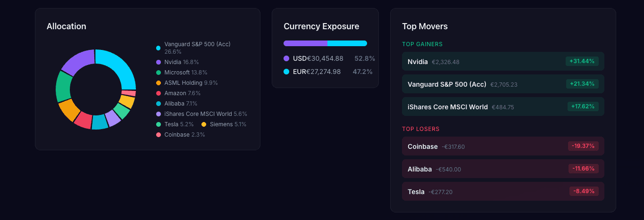Click the Vanguard S&P 500 (Acc) legend label
The image size is (644, 220).
(x=197, y=48)
